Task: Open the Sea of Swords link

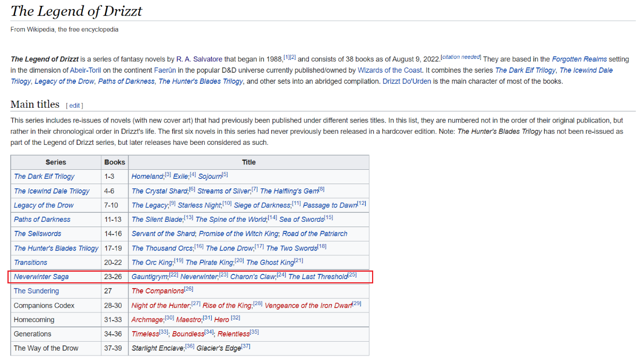Action: pos(302,219)
